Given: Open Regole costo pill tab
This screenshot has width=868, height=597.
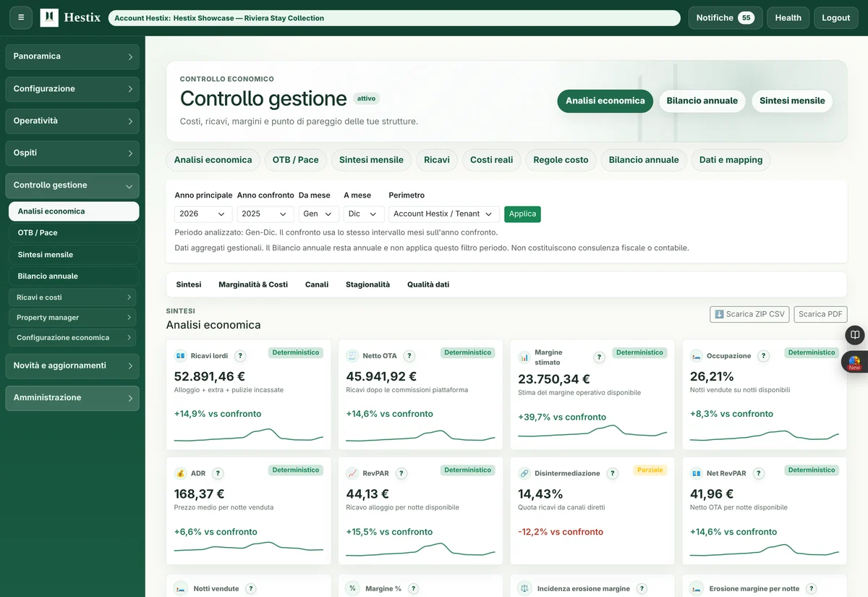Looking at the screenshot, I should [561, 160].
